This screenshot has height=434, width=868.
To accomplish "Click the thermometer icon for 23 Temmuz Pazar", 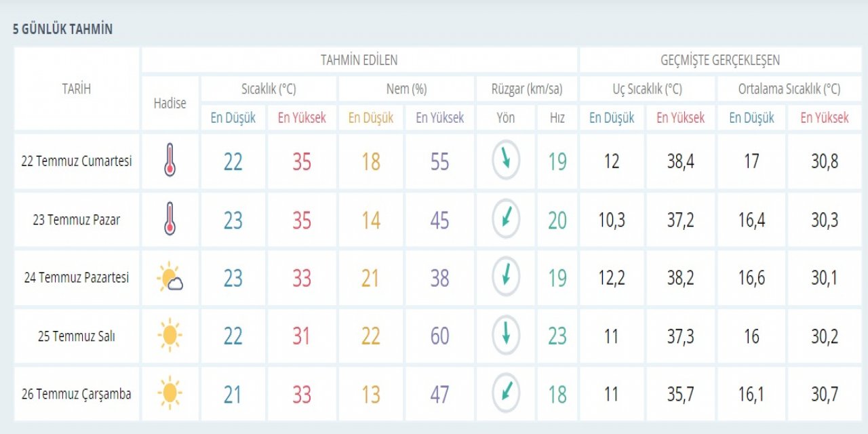I will click(170, 220).
